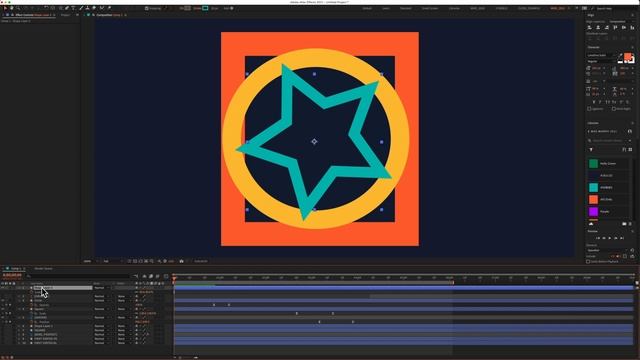Play the composition from Preview panel
The image size is (640, 360).
pyautogui.click(x=609, y=238)
